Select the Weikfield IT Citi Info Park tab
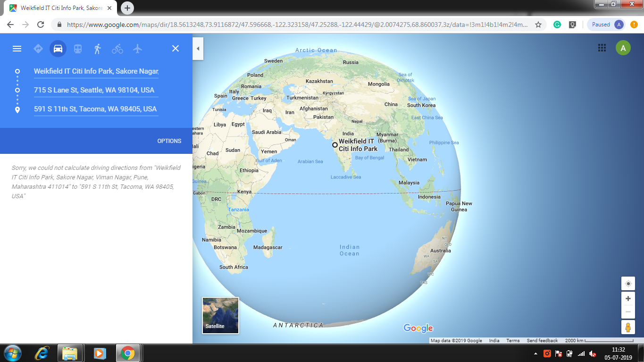This screenshot has width=644, height=362. point(61,8)
